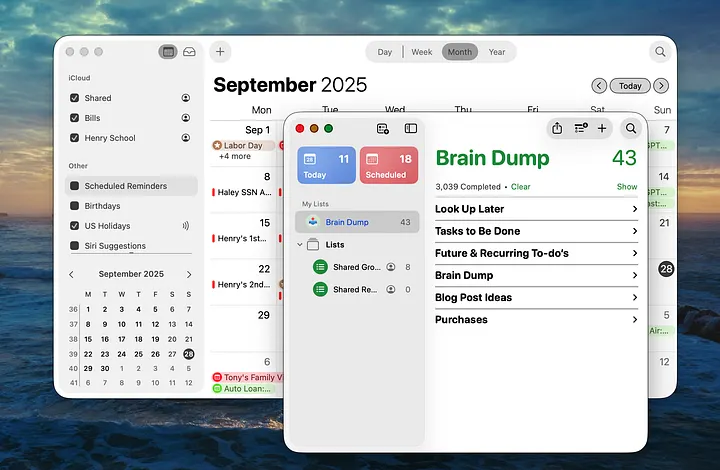Click the Clear completed link
The width and height of the screenshot is (720, 470).
(x=521, y=187)
